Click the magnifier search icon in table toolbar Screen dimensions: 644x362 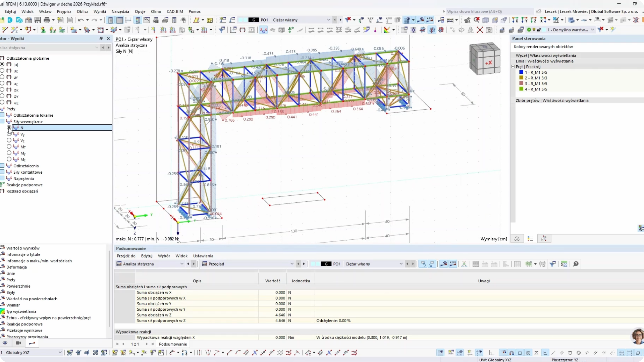[576, 264]
